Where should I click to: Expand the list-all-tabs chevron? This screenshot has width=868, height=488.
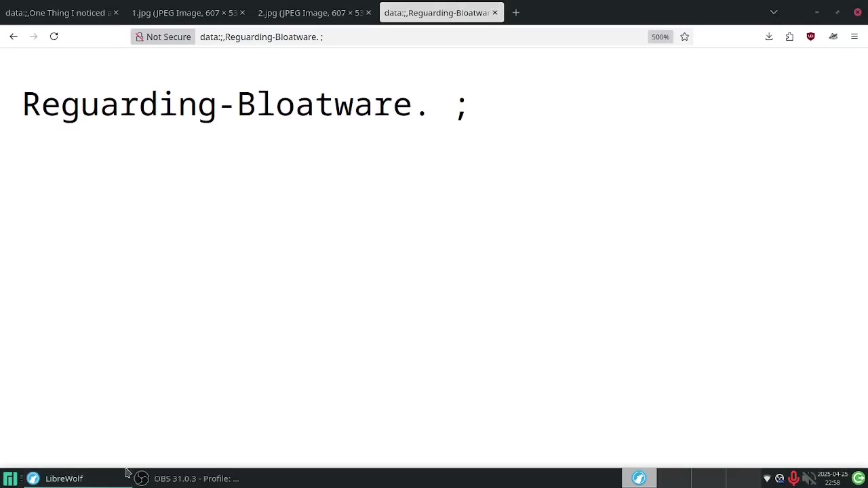774,12
